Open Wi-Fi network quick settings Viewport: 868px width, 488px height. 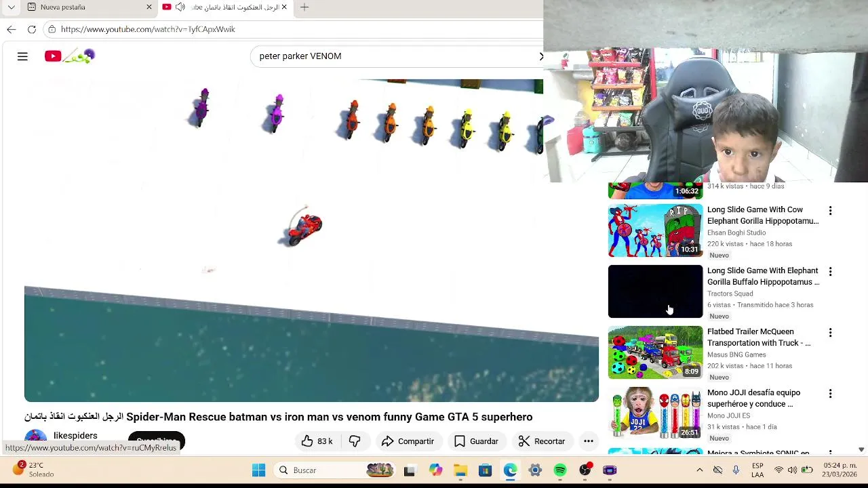[778, 470]
